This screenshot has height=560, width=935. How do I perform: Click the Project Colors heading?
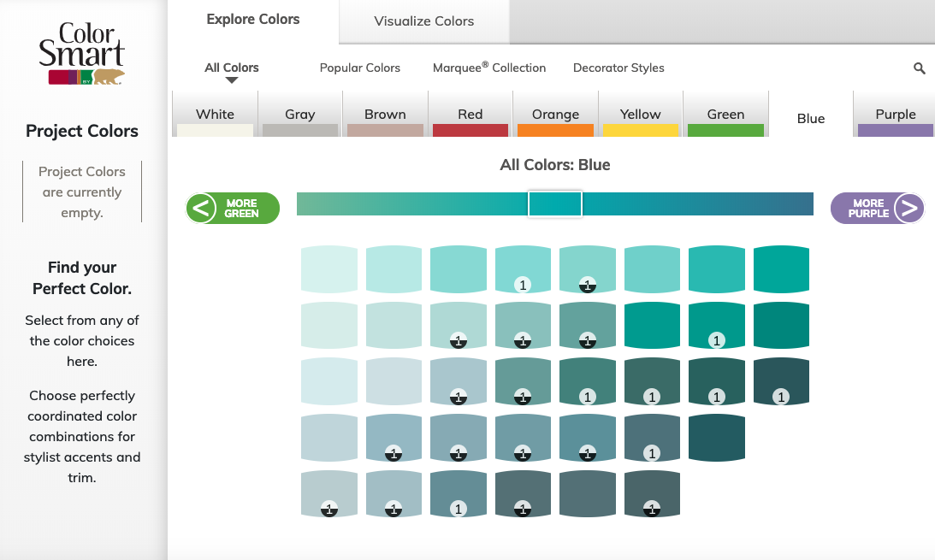pyautogui.click(x=81, y=131)
